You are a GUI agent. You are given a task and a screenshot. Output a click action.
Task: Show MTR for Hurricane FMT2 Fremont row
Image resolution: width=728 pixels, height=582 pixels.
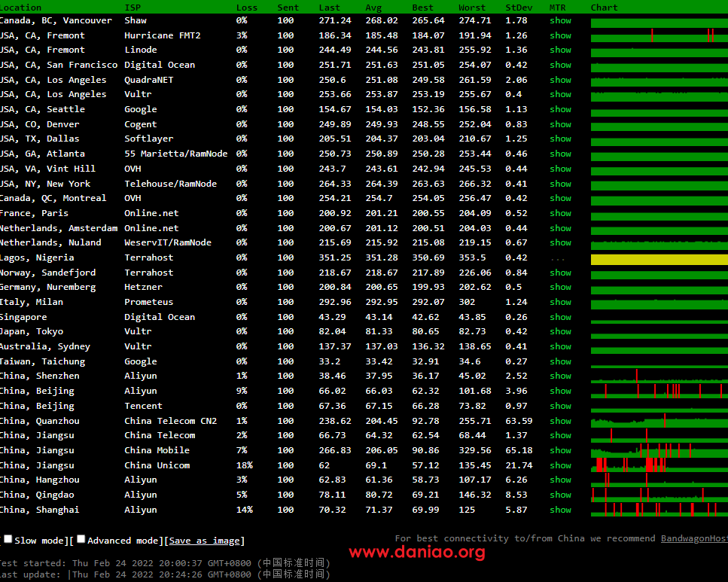[560, 35]
